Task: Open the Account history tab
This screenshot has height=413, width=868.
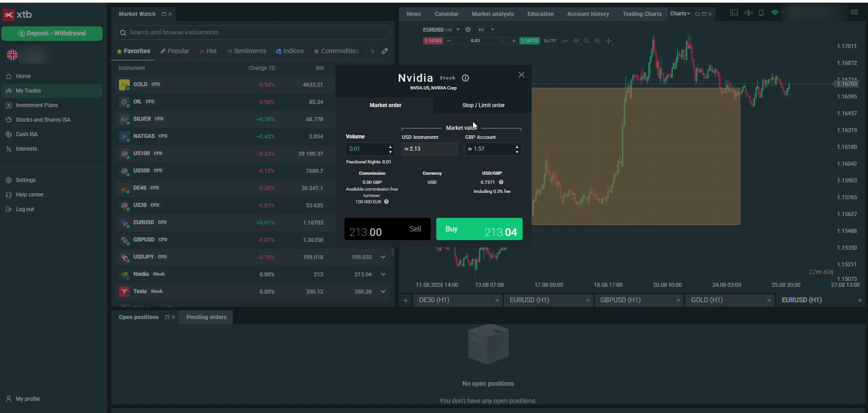Action: click(588, 14)
